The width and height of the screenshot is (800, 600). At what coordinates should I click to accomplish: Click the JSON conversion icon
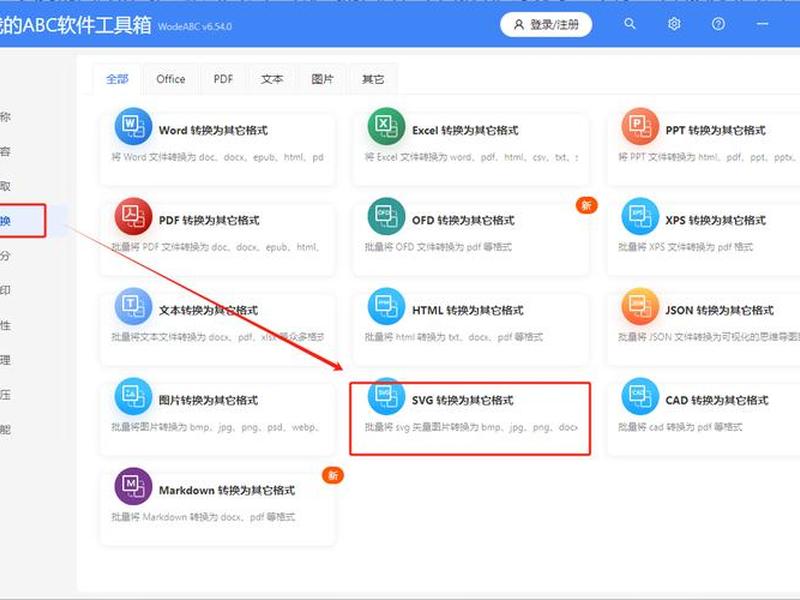coord(640,306)
